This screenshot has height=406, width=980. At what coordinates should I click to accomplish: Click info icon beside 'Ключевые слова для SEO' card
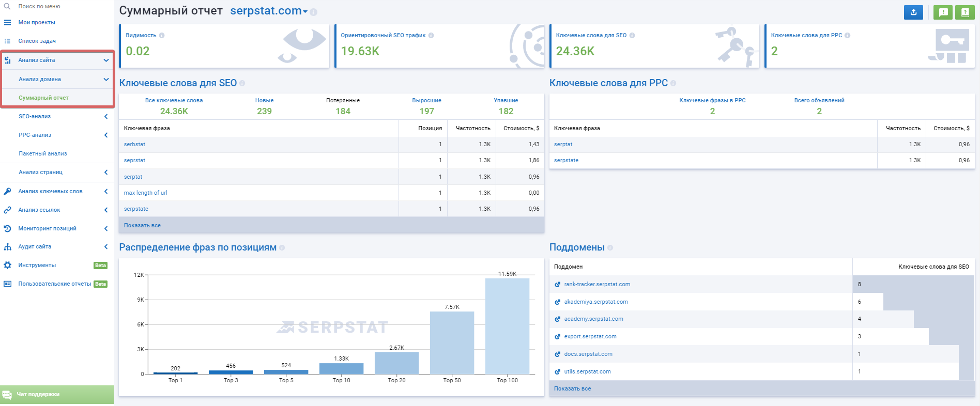pos(632,36)
